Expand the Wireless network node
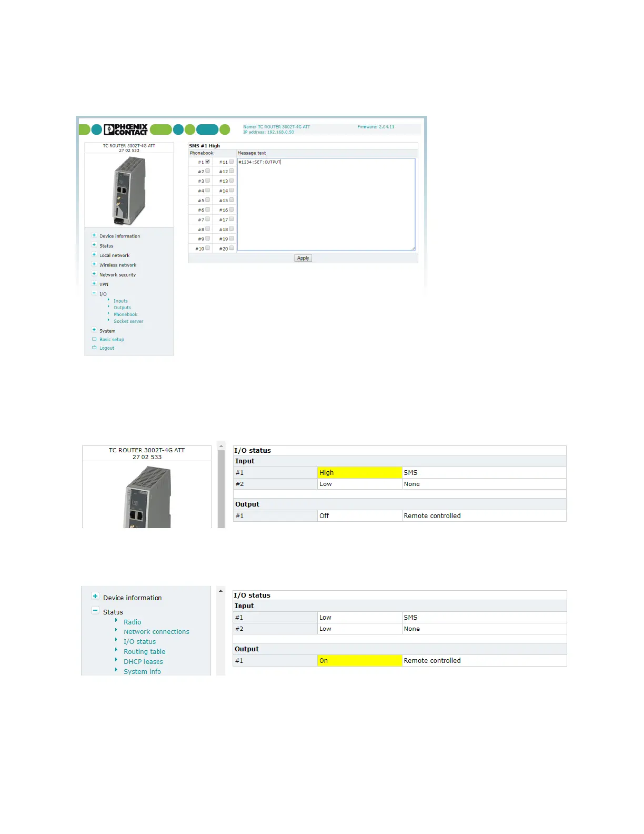 (94, 264)
